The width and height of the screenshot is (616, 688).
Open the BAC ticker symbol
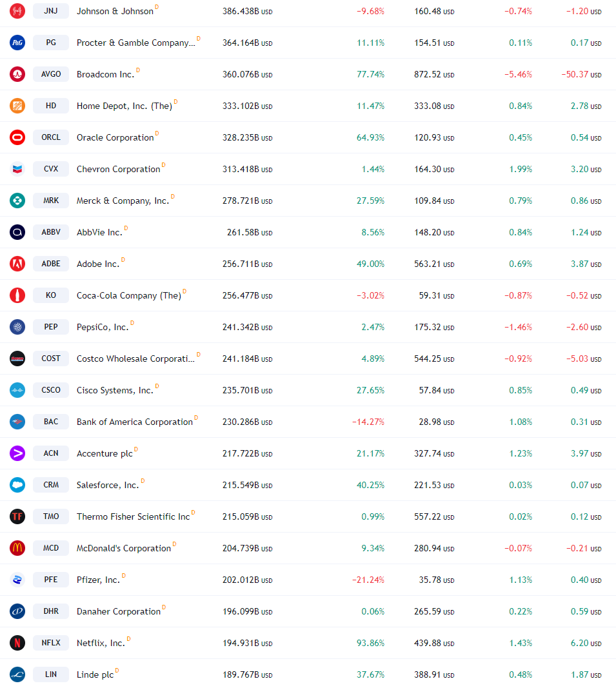pyautogui.click(x=51, y=422)
